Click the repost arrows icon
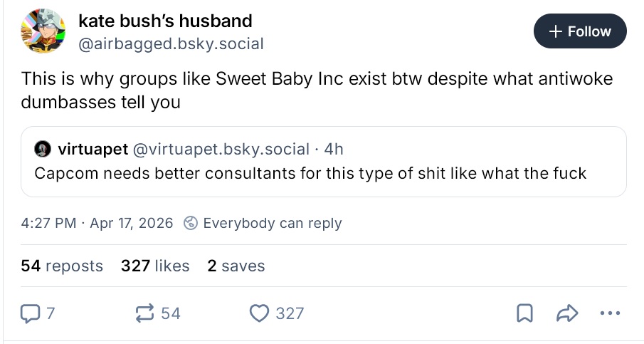 point(144,313)
